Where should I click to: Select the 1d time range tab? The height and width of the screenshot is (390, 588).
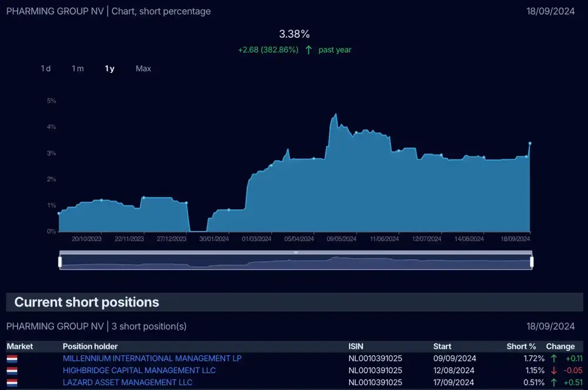pos(46,69)
